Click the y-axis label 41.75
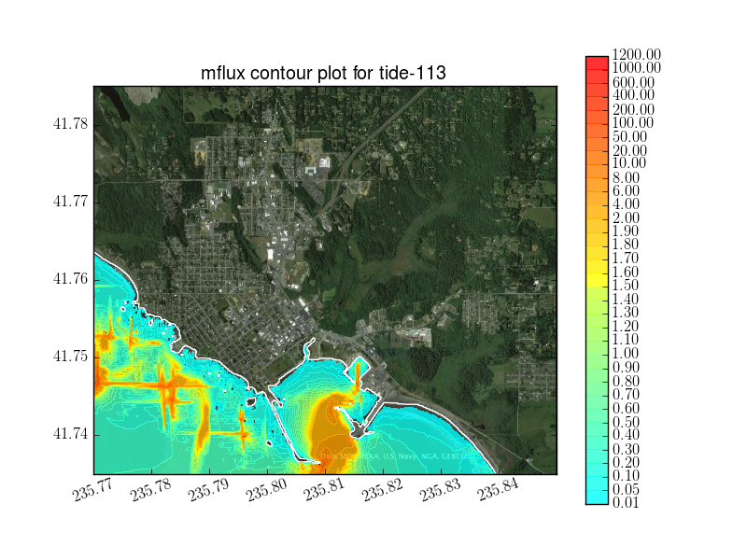The height and width of the screenshot is (560, 747). point(71,357)
